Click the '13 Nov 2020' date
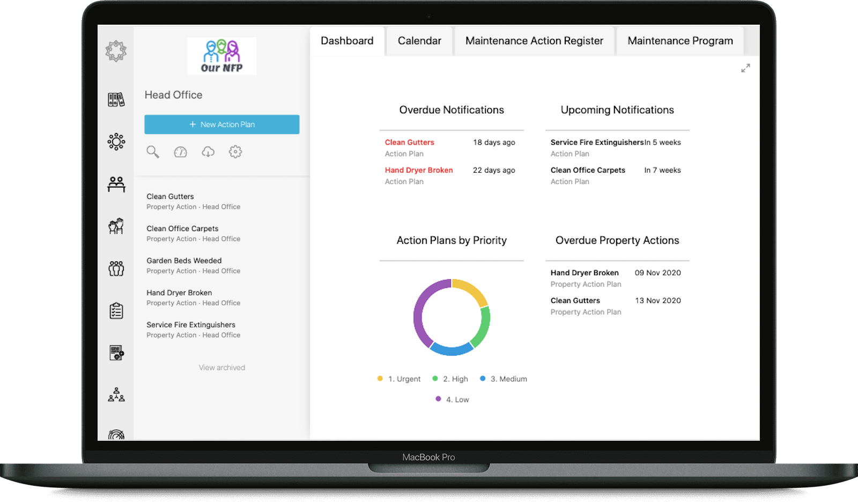858x504 pixels. (x=658, y=301)
